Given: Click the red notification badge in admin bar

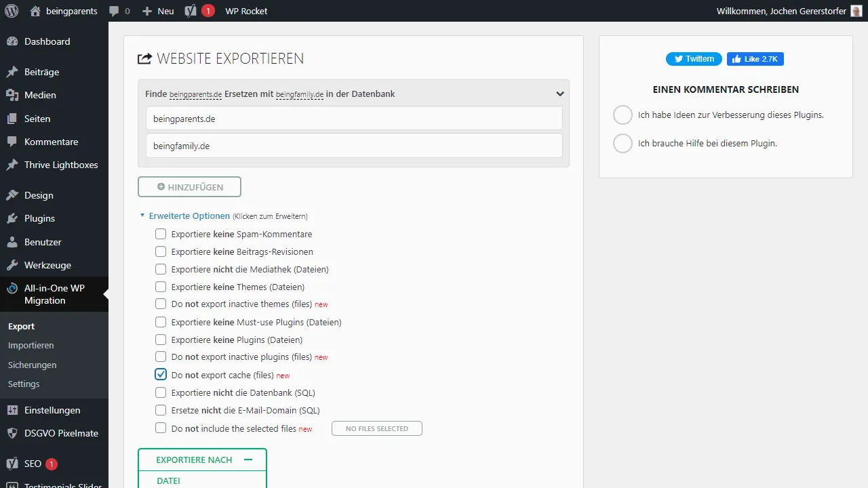Looking at the screenshot, I should pos(208,11).
